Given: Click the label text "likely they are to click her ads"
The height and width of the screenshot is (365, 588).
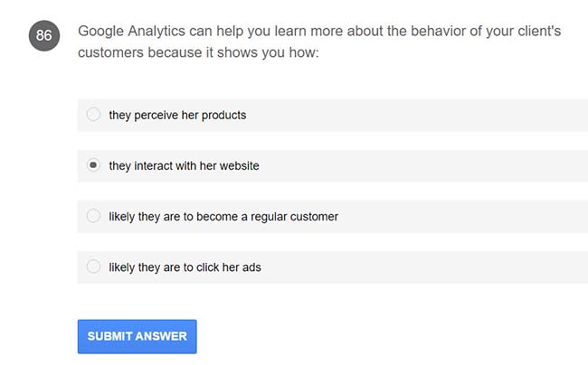Looking at the screenshot, I should [185, 267].
